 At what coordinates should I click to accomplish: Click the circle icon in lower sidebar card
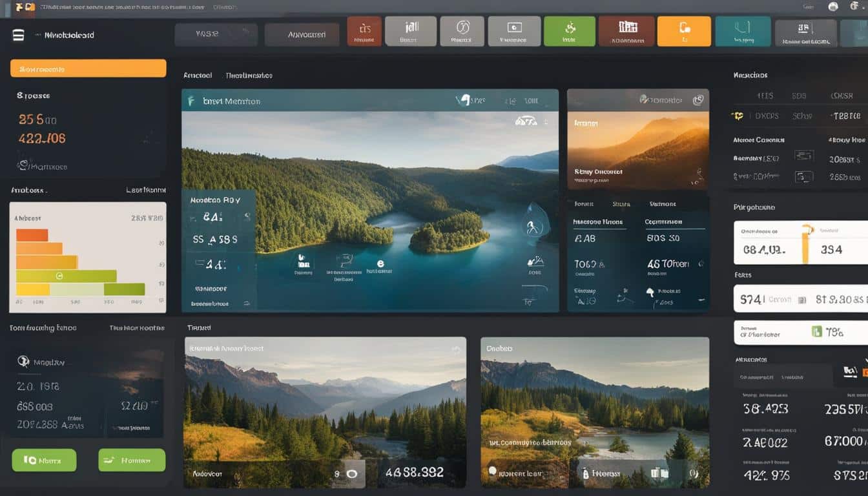23,362
